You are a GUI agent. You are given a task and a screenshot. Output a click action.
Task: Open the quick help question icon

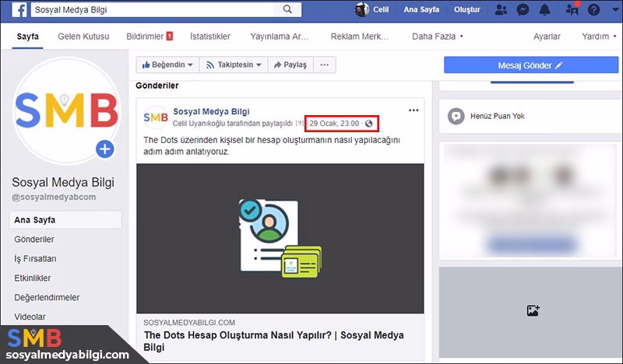[x=593, y=9]
